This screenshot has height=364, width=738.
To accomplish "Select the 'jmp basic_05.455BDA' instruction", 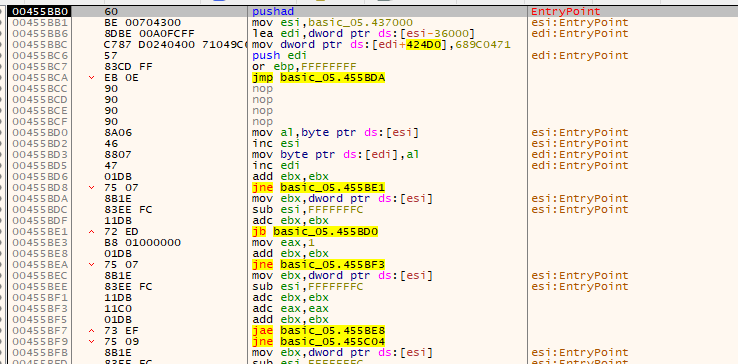I will click(x=319, y=78).
